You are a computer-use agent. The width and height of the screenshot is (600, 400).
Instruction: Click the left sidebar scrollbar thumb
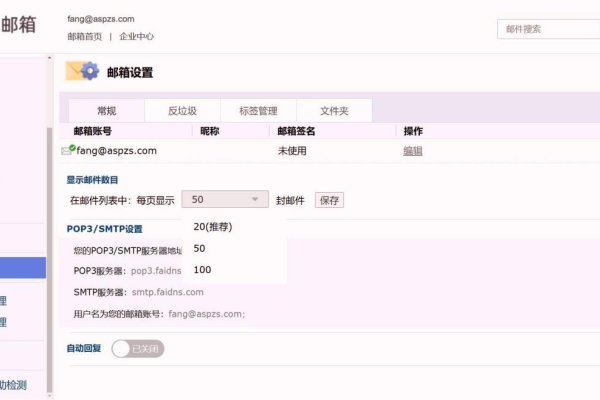click(49, 260)
